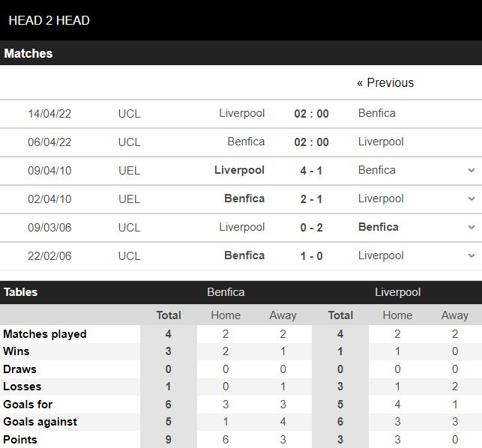The width and height of the screenshot is (482, 448).
Task: Click the UEL competition label for 02/04/10
Action: tap(129, 199)
